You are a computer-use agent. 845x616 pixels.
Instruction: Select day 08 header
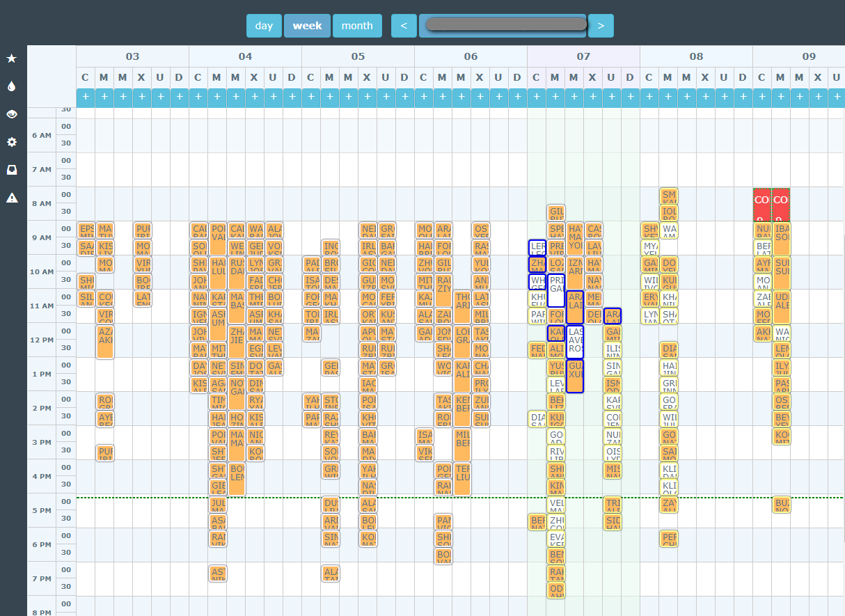click(697, 56)
